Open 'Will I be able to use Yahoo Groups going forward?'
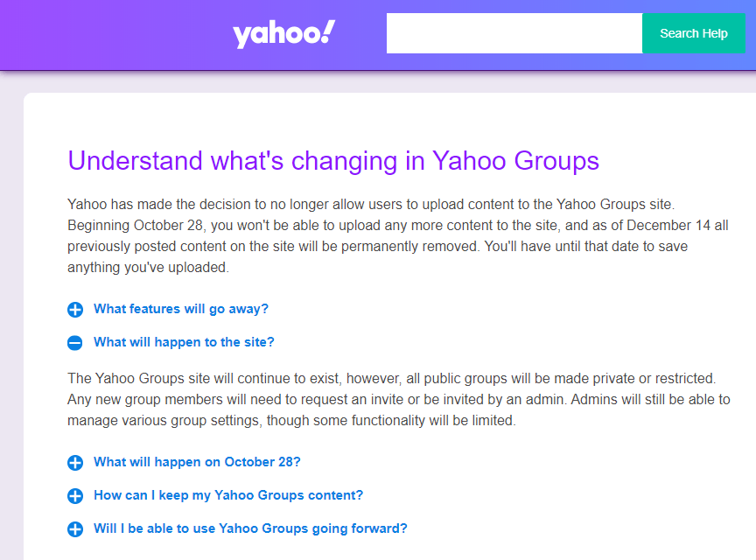The height and width of the screenshot is (560, 756). click(x=250, y=528)
